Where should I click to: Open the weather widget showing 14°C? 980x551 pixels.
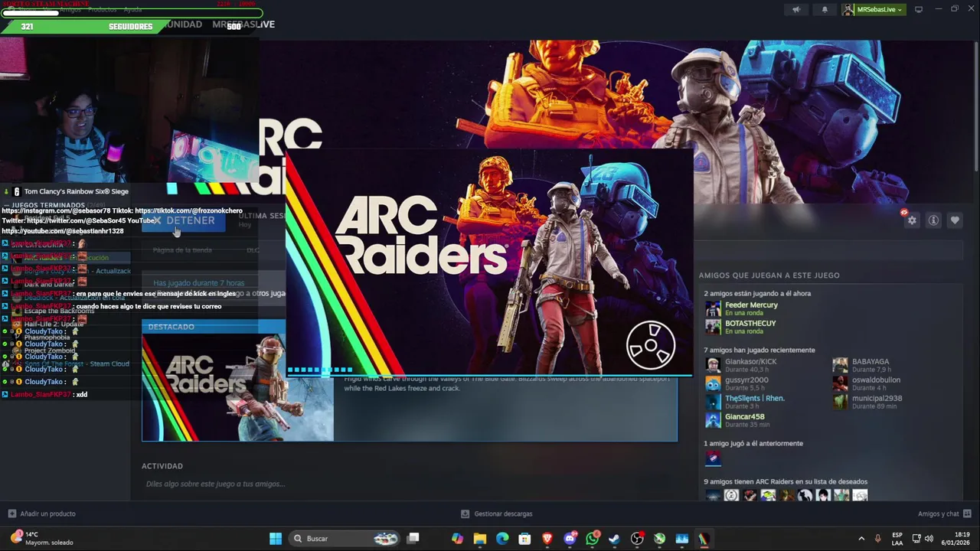[x=43, y=538]
